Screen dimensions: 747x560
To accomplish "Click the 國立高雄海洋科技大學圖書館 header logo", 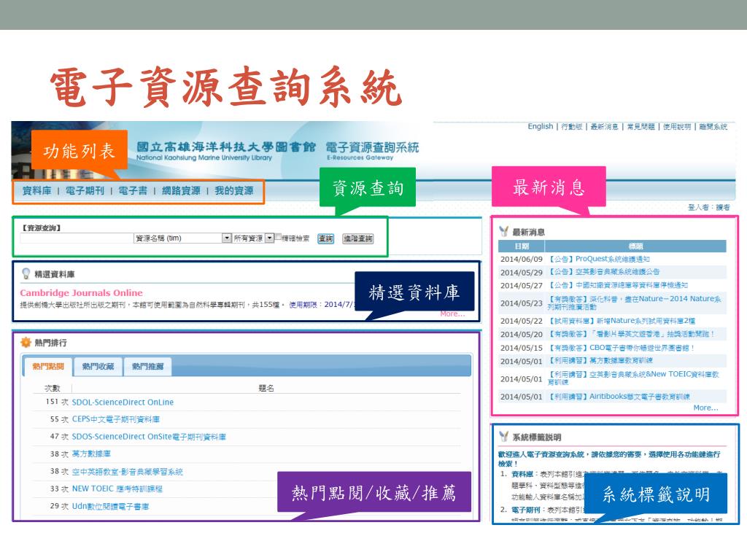I will point(226,150).
